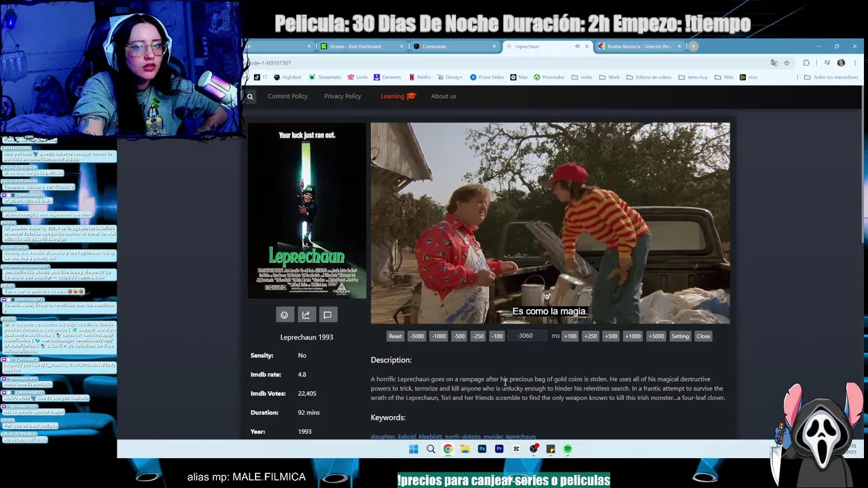Bookmark this page with the star icon
Viewport: 868px width, 488px height.
[787, 63]
